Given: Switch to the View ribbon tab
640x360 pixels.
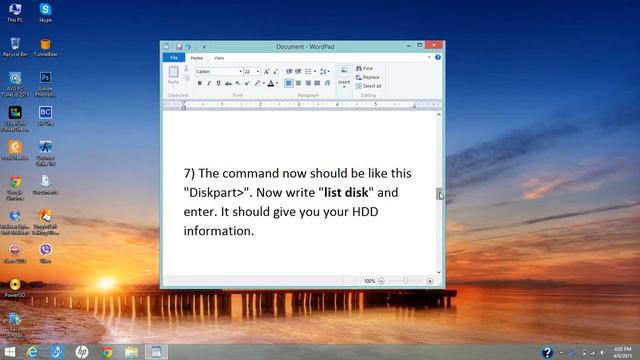Looking at the screenshot, I should point(219,58).
